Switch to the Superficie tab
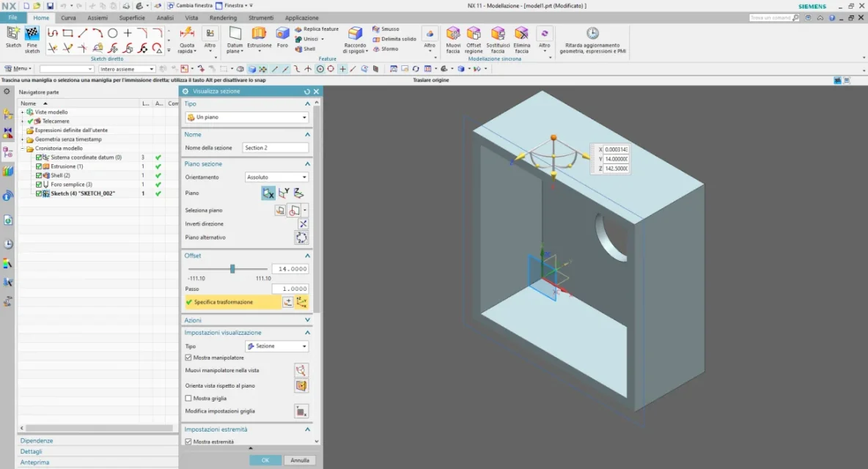This screenshot has height=469, width=868. tap(132, 18)
